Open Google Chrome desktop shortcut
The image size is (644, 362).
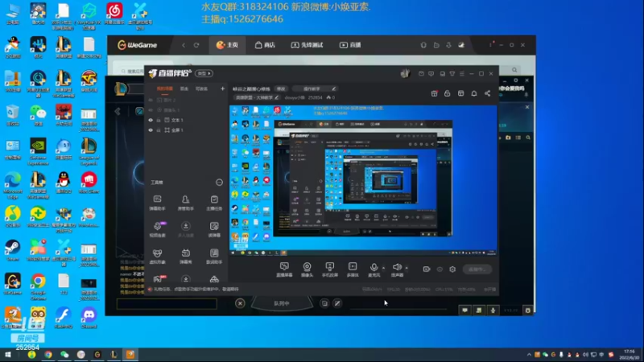point(38,286)
